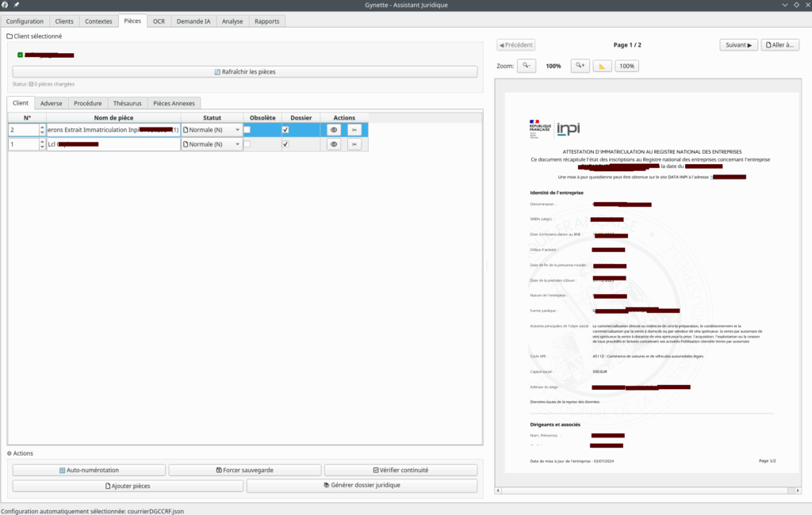Reset zoom using the 100% button
The height and width of the screenshot is (515, 812).
[x=626, y=67]
